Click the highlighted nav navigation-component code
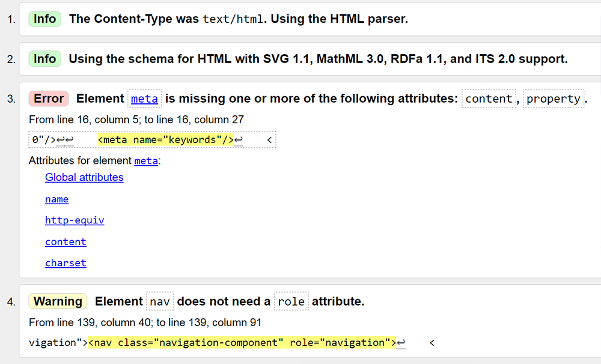The width and height of the screenshot is (601, 364). pyautogui.click(x=242, y=342)
